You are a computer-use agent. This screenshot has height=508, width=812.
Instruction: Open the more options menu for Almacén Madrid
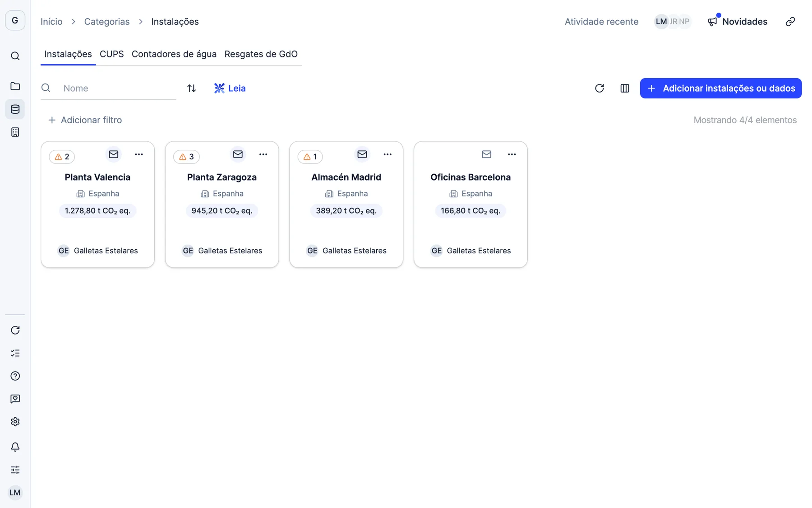(388, 154)
